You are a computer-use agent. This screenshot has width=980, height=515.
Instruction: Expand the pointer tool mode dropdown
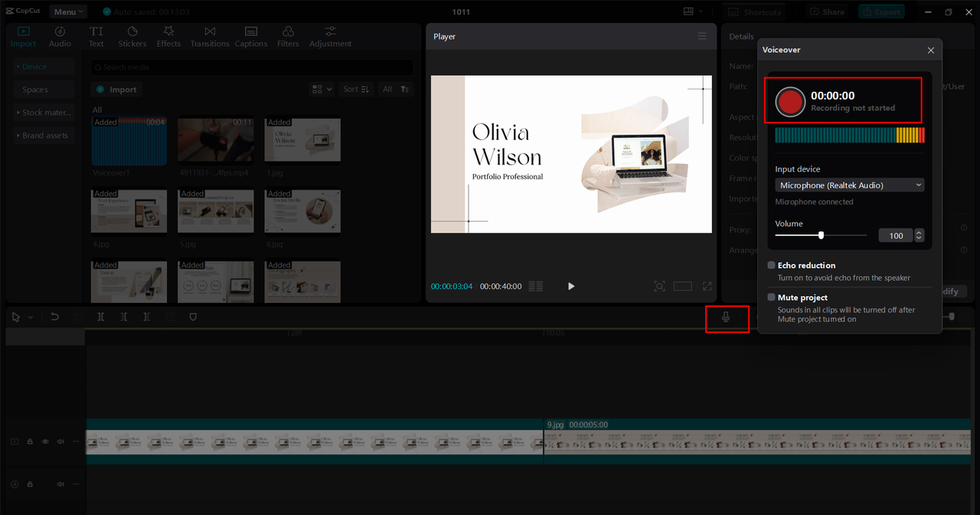pyautogui.click(x=31, y=317)
